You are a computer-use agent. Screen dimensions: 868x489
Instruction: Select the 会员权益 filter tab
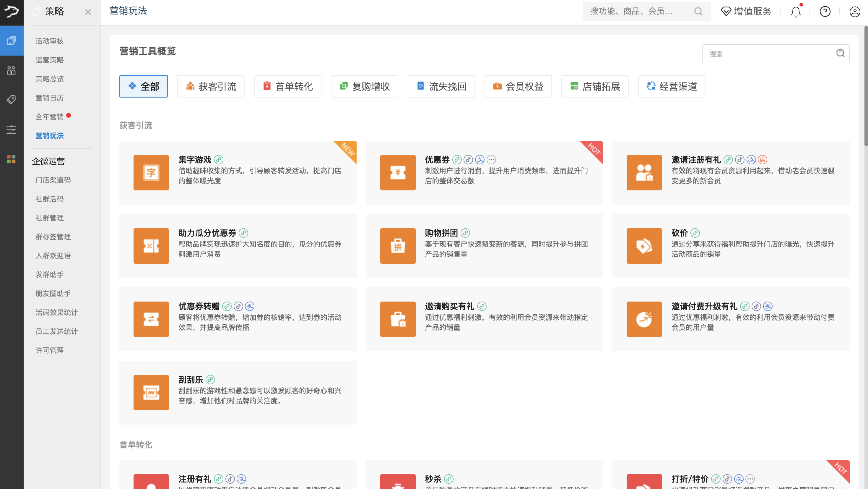point(518,86)
